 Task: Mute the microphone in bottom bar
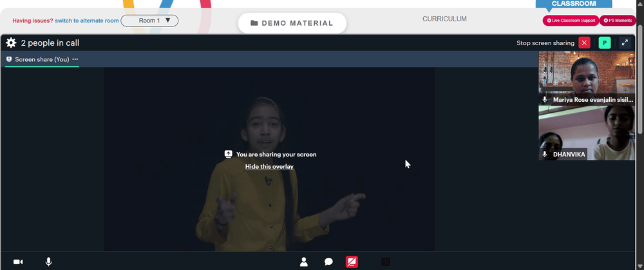click(48, 262)
